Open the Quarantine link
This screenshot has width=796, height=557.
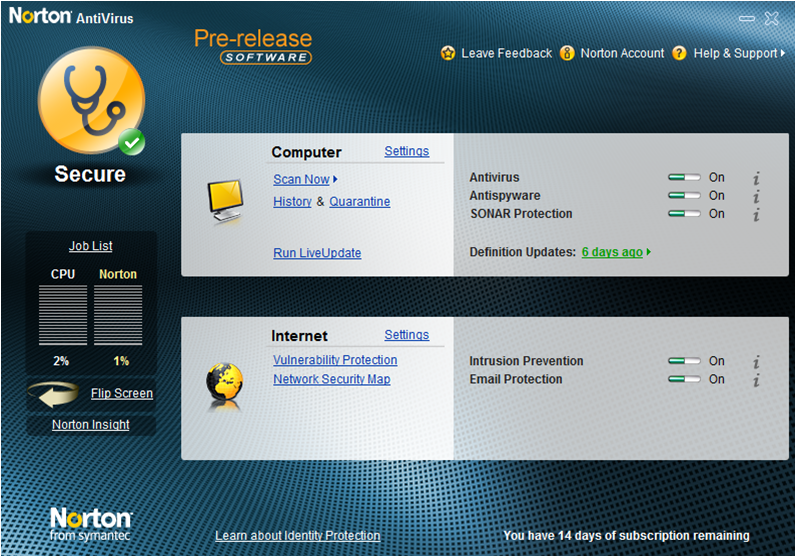click(360, 202)
